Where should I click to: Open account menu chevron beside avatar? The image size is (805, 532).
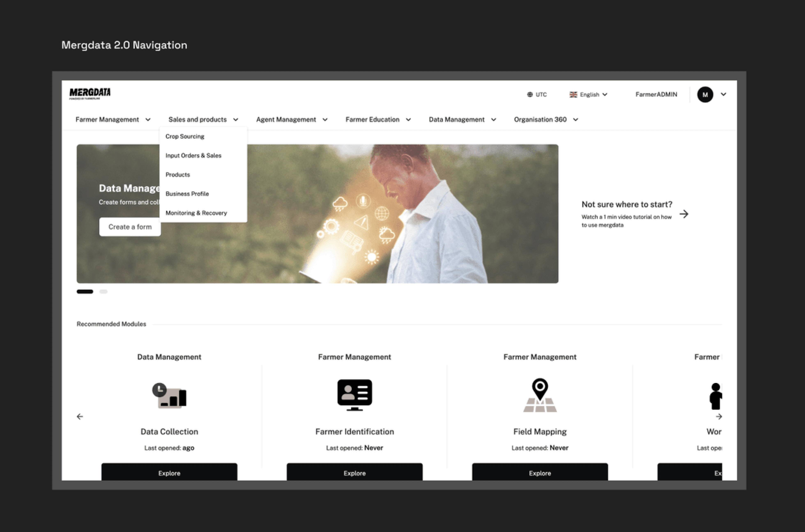point(723,94)
